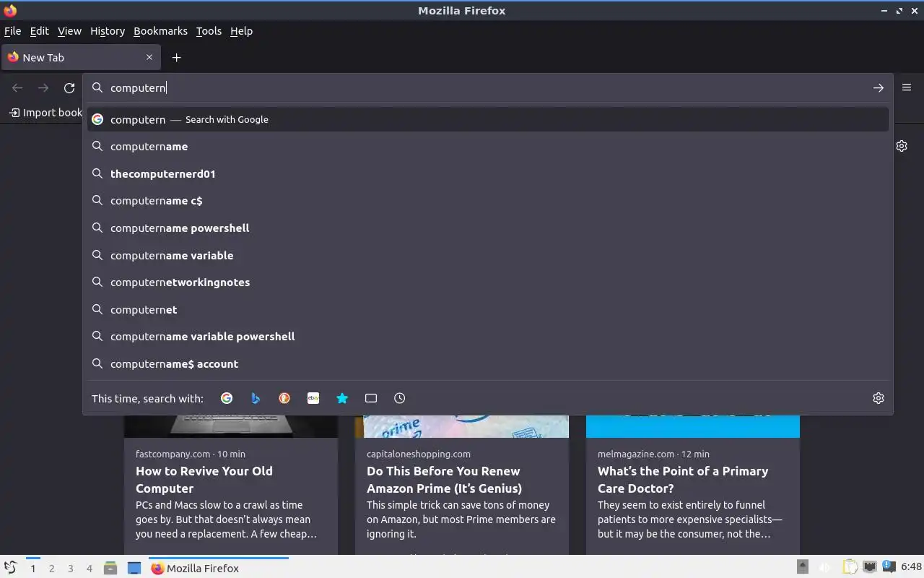Open the View menu
Image resolution: width=924 pixels, height=578 pixels.
pos(69,31)
